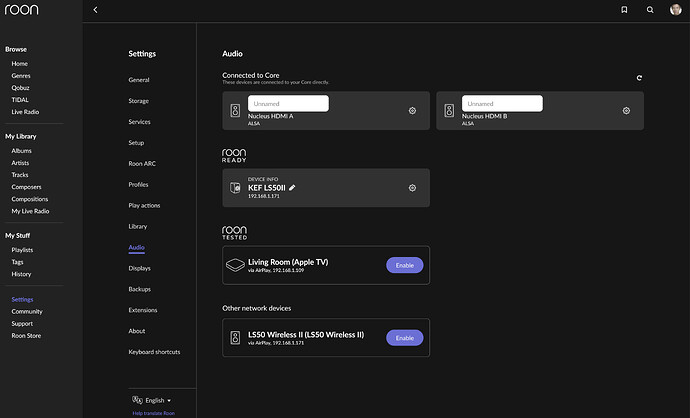Open Artists in My Library
690x418 pixels.
tap(20, 163)
